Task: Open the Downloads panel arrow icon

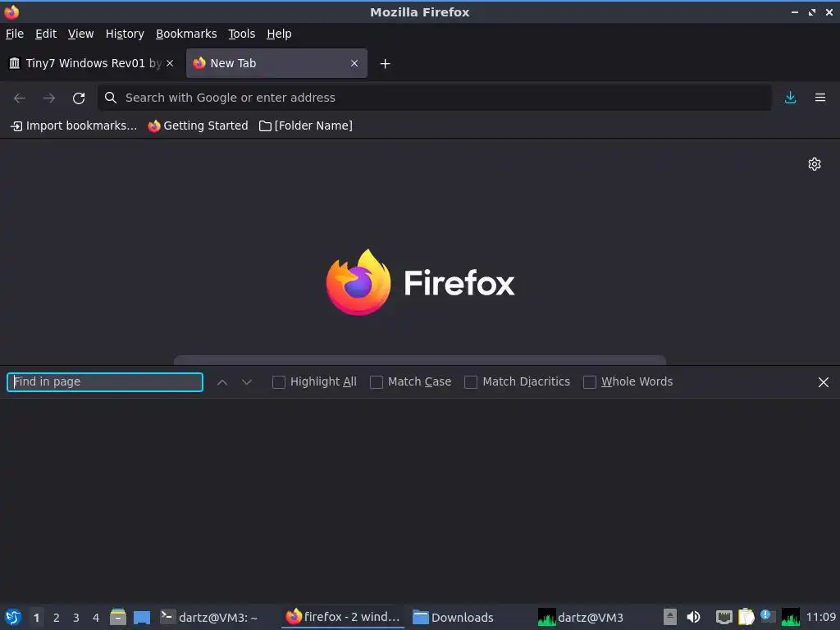Action: click(x=790, y=98)
